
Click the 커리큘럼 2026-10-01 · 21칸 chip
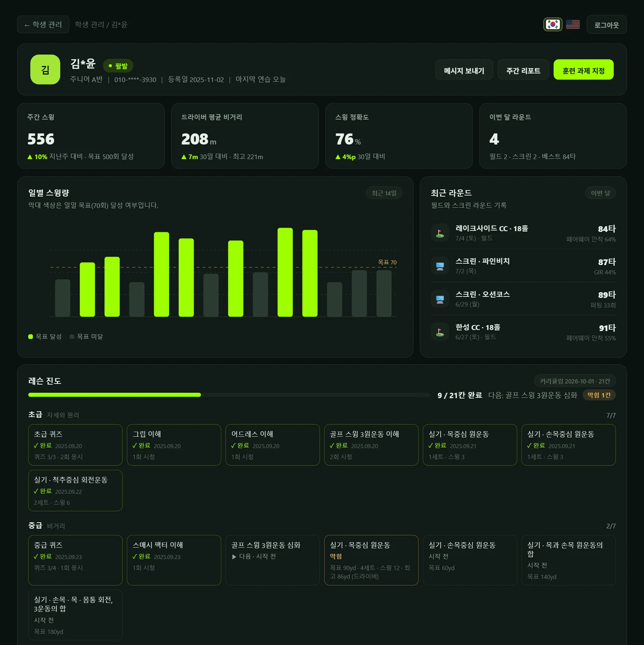click(575, 381)
